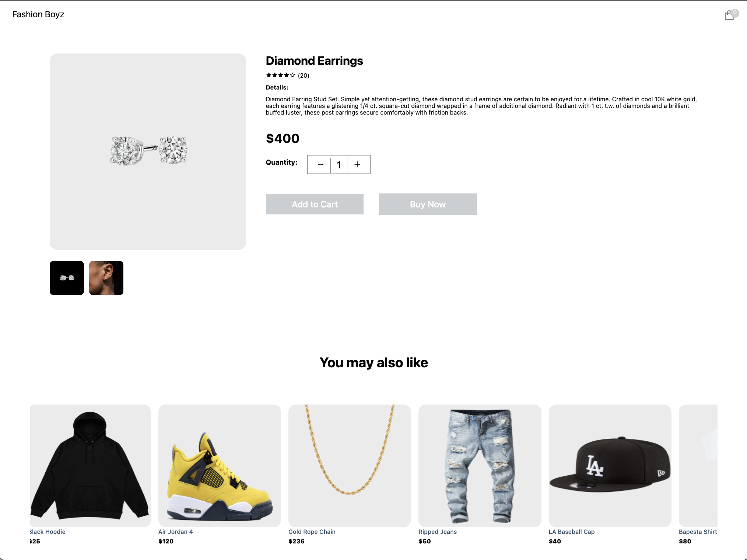Open the Bapesta Shirt product image

click(x=698, y=465)
